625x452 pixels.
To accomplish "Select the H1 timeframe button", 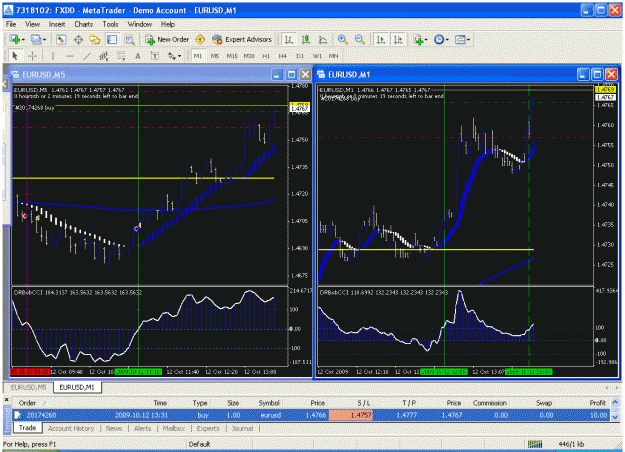I will coord(266,56).
